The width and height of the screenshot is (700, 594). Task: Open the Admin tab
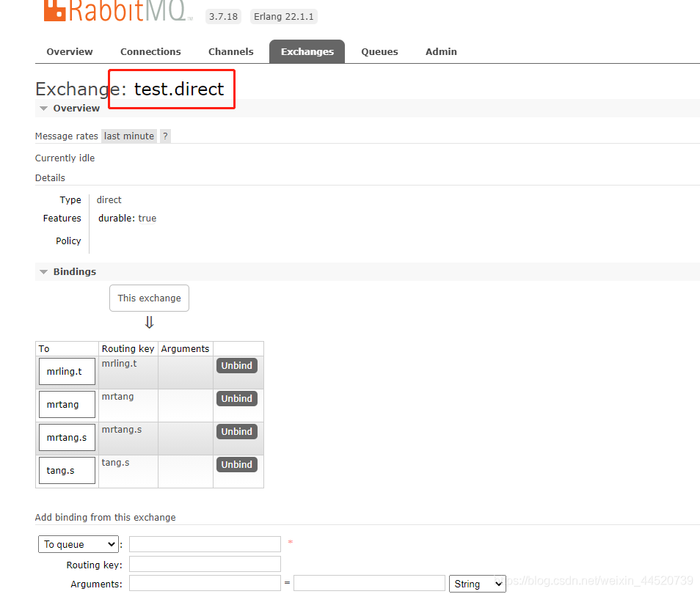[441, 52]
